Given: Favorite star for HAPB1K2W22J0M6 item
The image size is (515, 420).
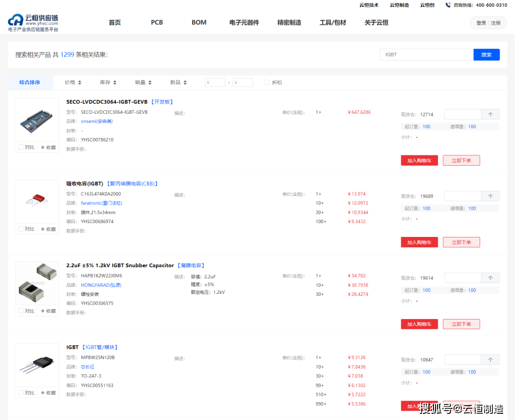Looking at the screenshot, I should [x=43, y=311].
